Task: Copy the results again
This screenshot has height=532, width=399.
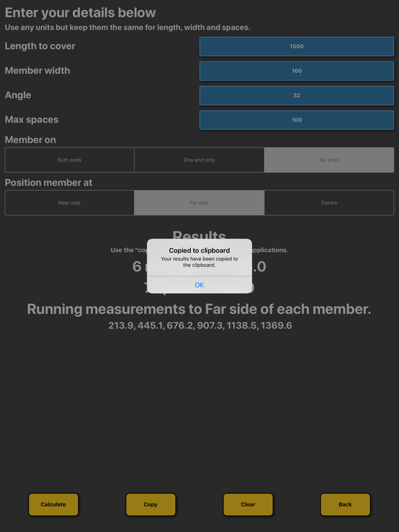Action: click(150, 504)
